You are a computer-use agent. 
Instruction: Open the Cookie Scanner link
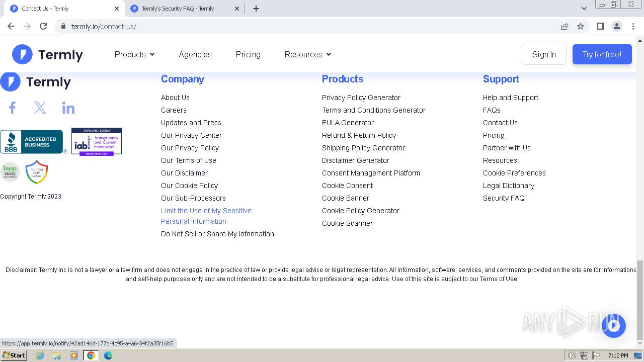[347, 223]
